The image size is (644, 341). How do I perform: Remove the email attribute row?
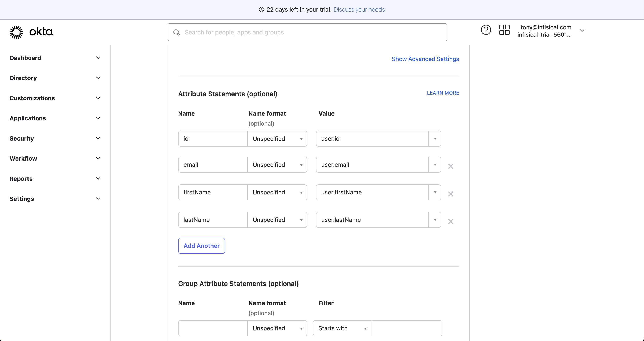[x=451, y=166]
